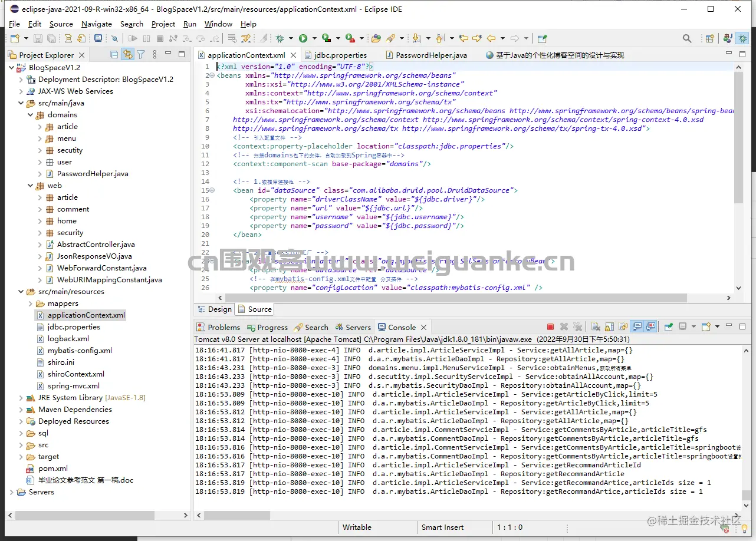Maximize the Console view panel

tap(742, 327)
